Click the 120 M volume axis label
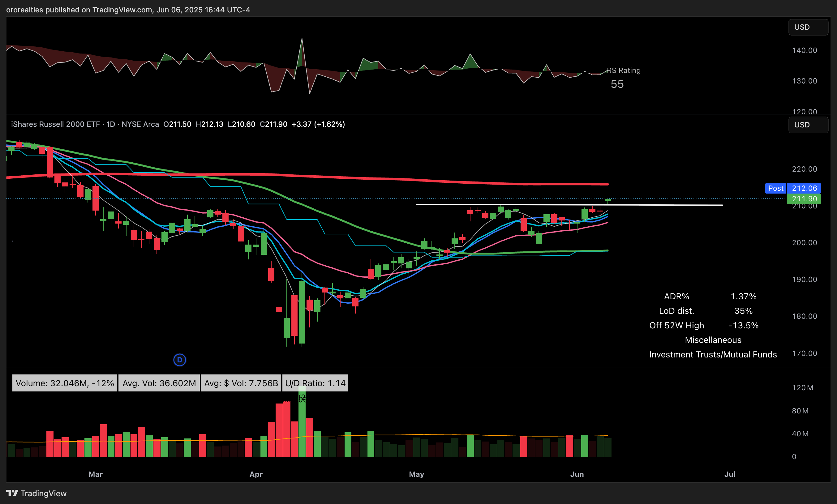This screenshot has width=837, height=504. [x=802, y=388]
